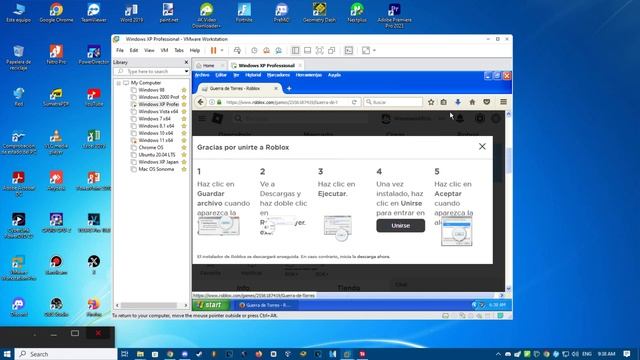
Task: Click the bookmark star icon in Firefox
Action: 431,102
